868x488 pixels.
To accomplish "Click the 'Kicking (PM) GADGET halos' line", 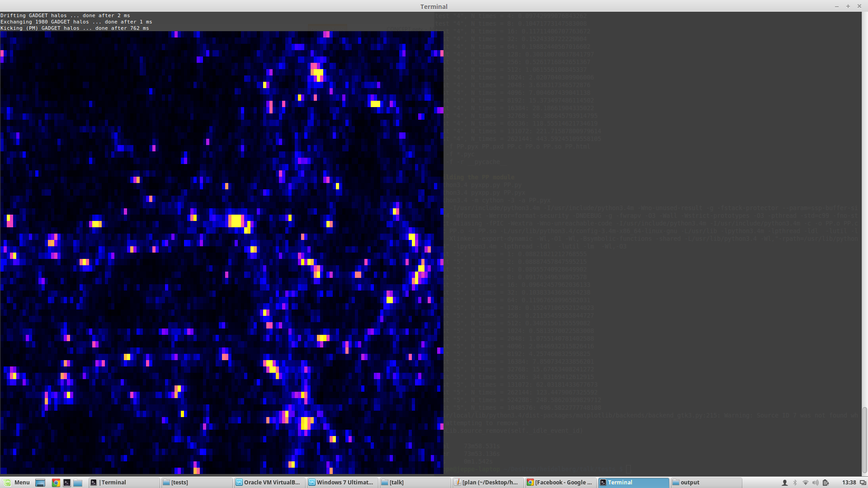I will 75,28.
